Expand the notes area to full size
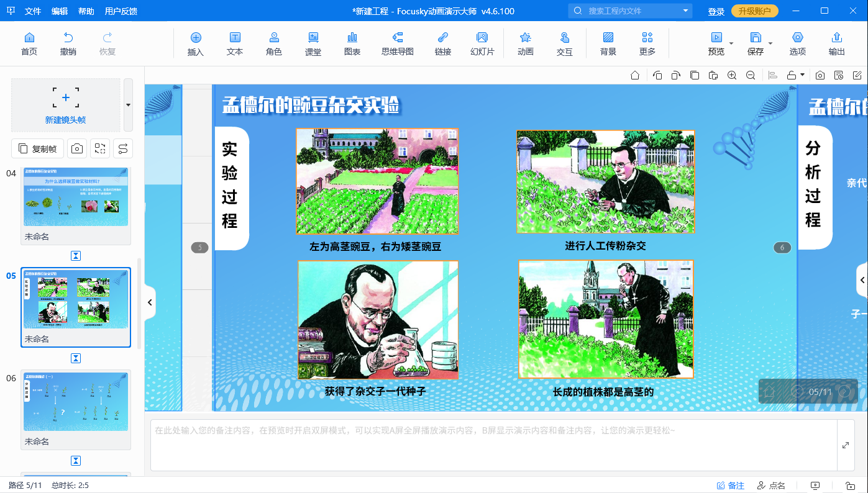Screen dimensions: 868x493 846,445
